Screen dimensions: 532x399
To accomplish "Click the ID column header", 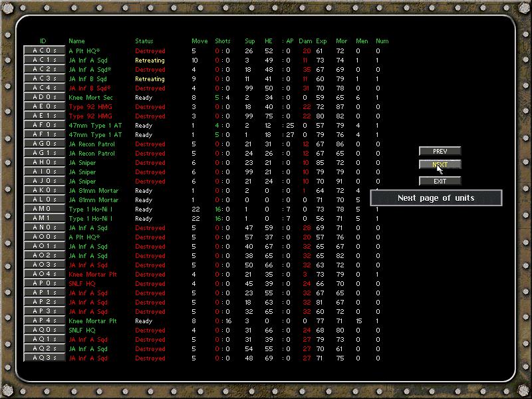I will (x=43, y=41).
